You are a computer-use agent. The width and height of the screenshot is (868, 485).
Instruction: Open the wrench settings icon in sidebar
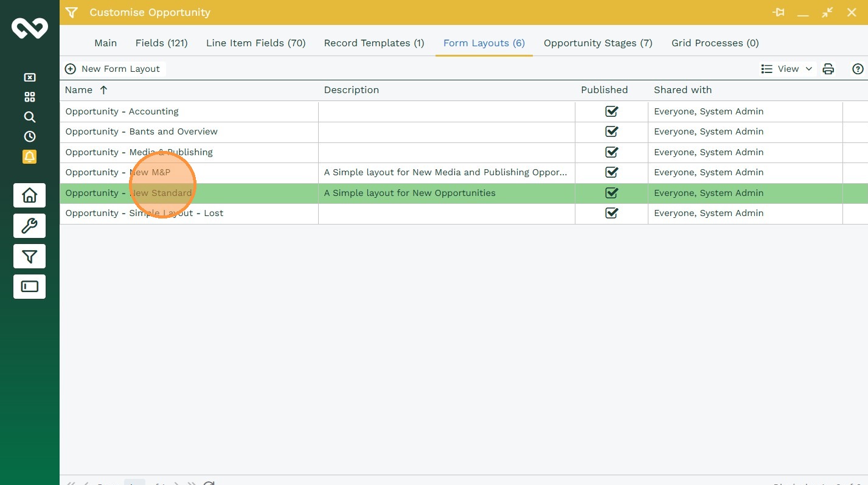(29, 226)
